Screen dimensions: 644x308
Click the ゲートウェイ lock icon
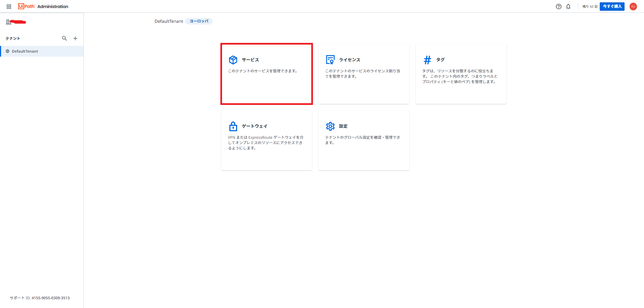tap(233, 126)
